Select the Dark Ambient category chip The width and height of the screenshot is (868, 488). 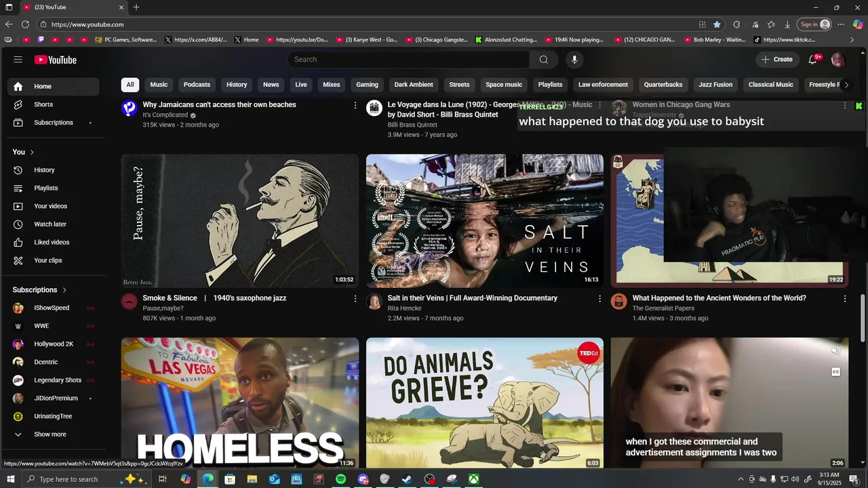click(414, 85)
